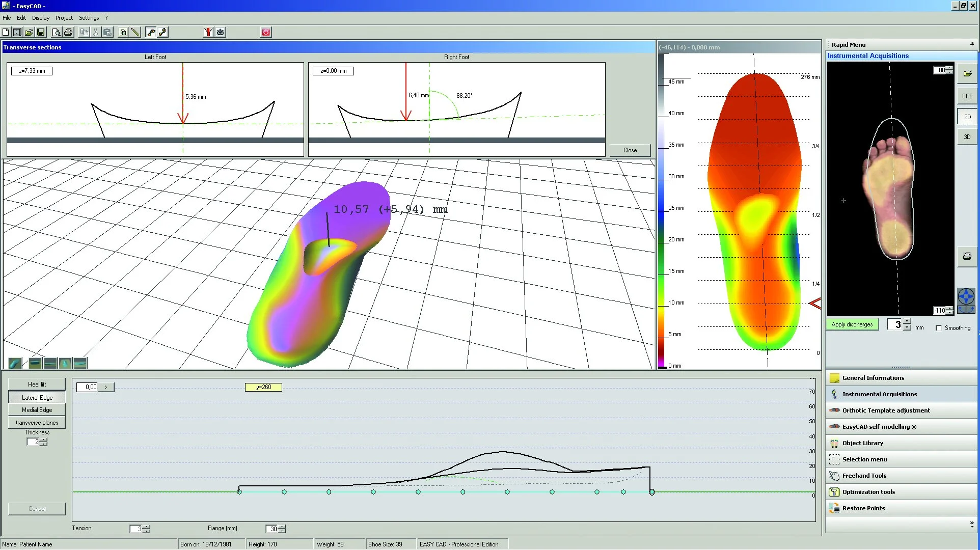Save project with floppy disk icon

(x=41, y=32)
